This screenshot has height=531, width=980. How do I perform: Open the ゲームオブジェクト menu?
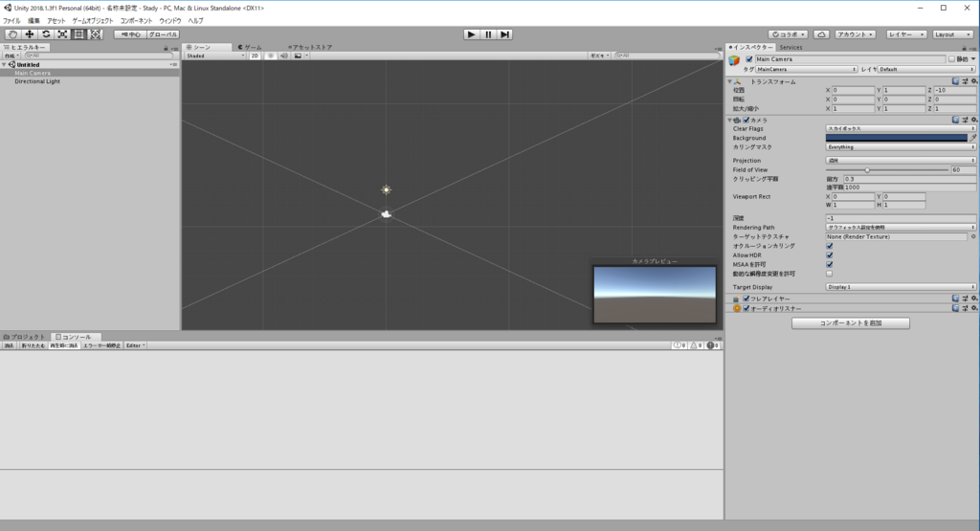(93, 21)
